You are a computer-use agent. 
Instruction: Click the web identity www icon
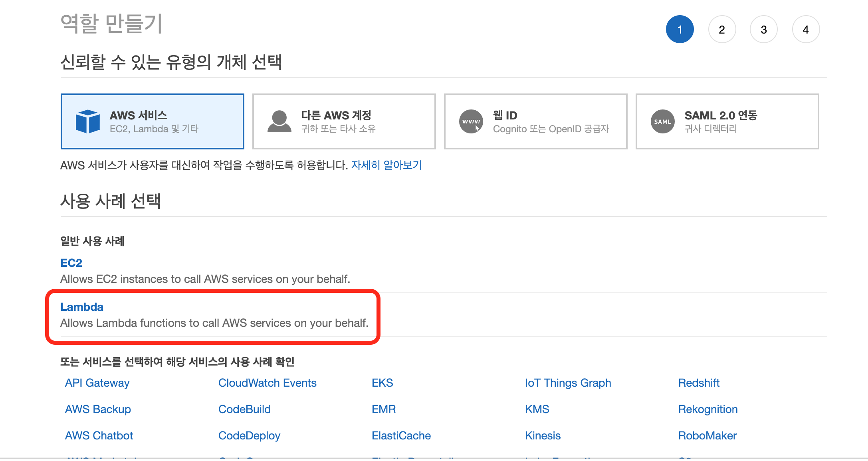(471, 121)
